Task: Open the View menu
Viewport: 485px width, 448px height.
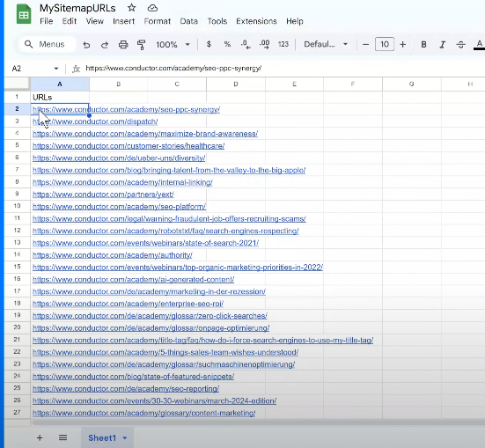Action: (95, 21)
